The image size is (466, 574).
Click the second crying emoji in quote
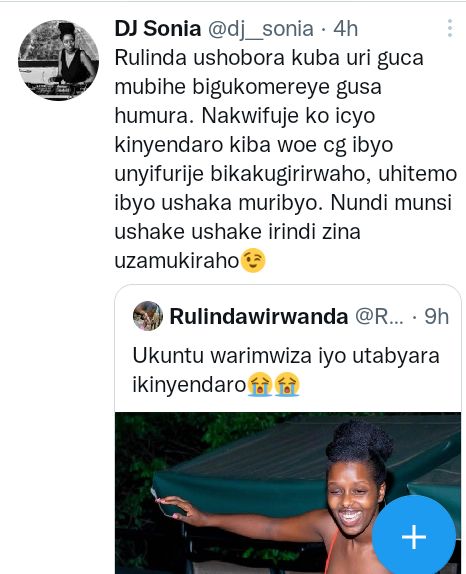(287, 384)
